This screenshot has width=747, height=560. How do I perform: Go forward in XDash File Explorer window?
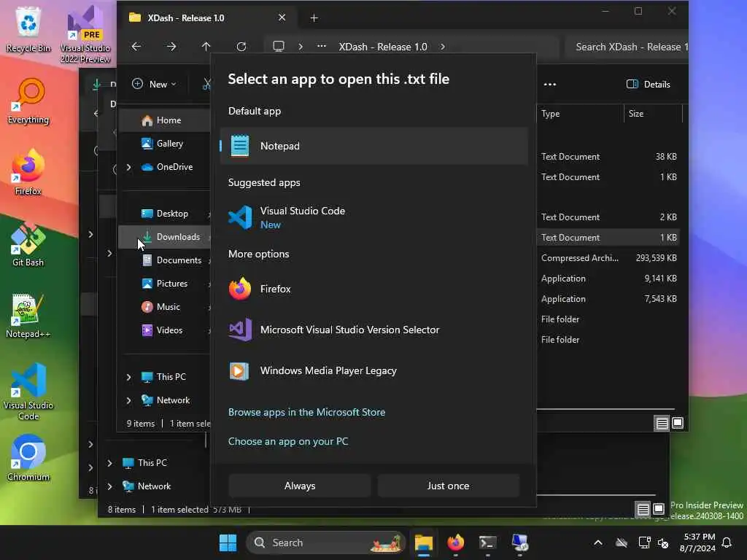click(x=171, y=47)
